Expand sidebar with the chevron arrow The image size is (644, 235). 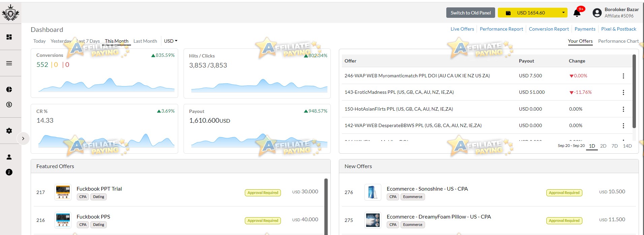click(x=23, y=139)
